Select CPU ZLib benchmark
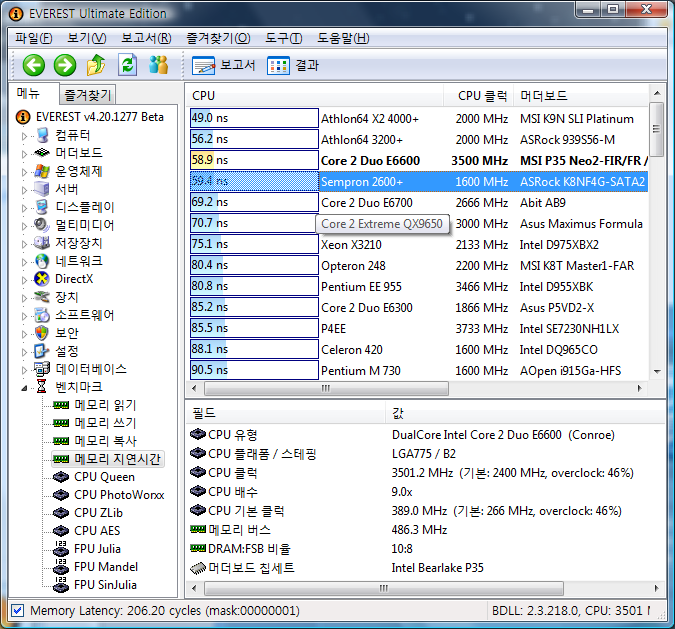 [99, 513]
